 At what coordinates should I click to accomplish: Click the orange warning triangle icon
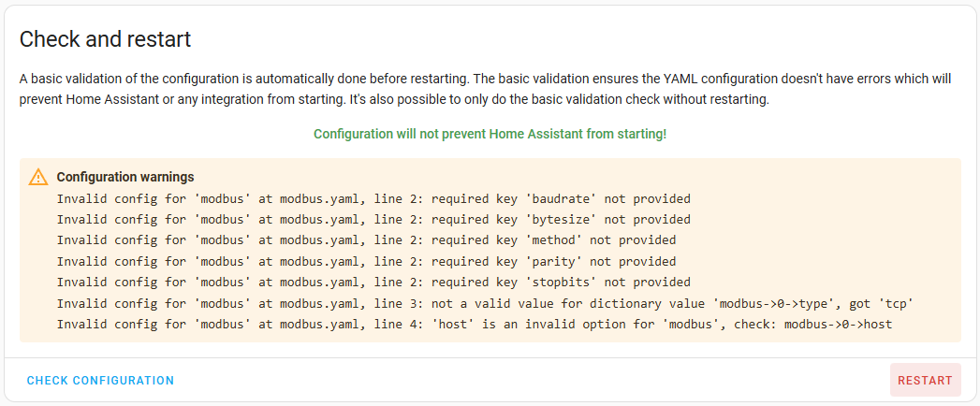point(37,177)
